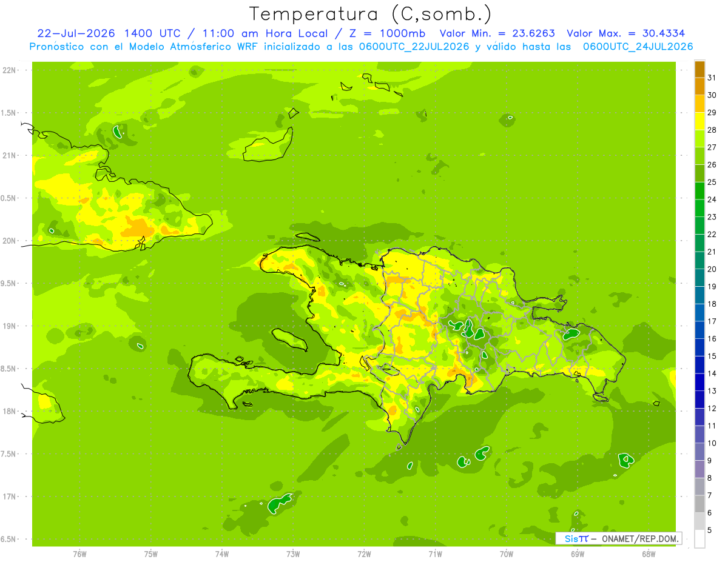Pick the purple swatch between 9 and 10

click(x=699, y=452)
